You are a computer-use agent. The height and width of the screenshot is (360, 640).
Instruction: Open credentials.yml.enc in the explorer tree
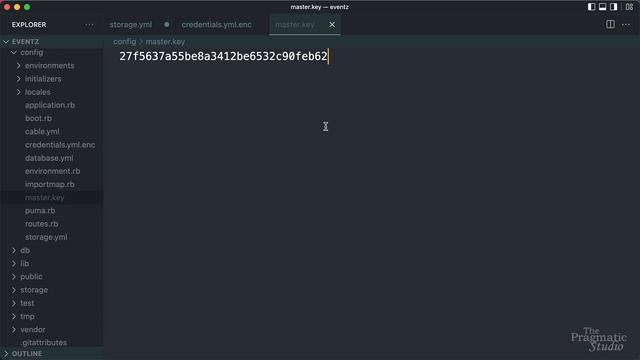click(60, 144)
